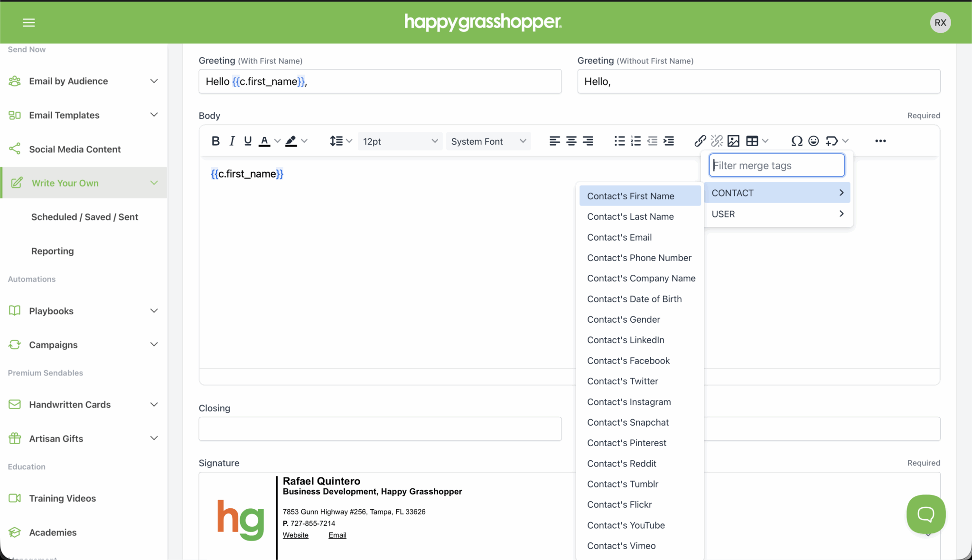Open the emoji picker

[813, 141]
